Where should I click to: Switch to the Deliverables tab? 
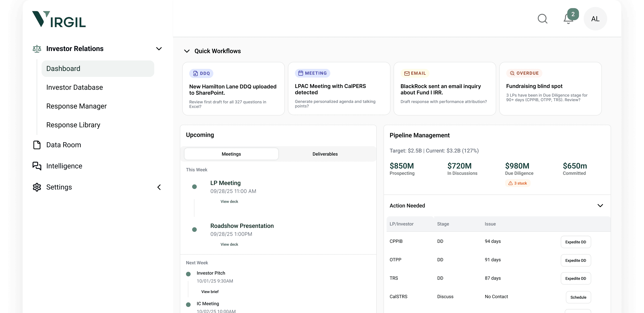click(325, 154)
